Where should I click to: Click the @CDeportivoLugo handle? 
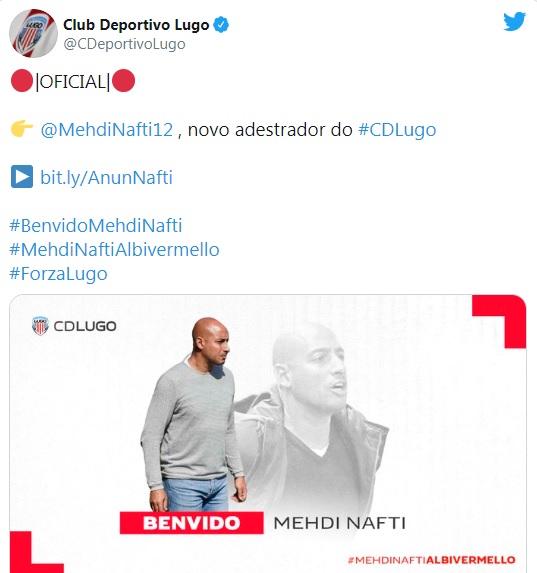124,44
